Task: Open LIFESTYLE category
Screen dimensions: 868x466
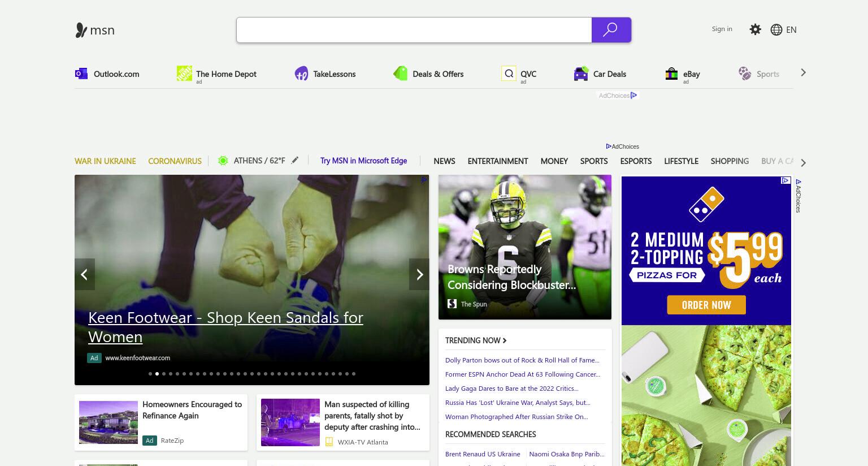Action: coord(681,161)
